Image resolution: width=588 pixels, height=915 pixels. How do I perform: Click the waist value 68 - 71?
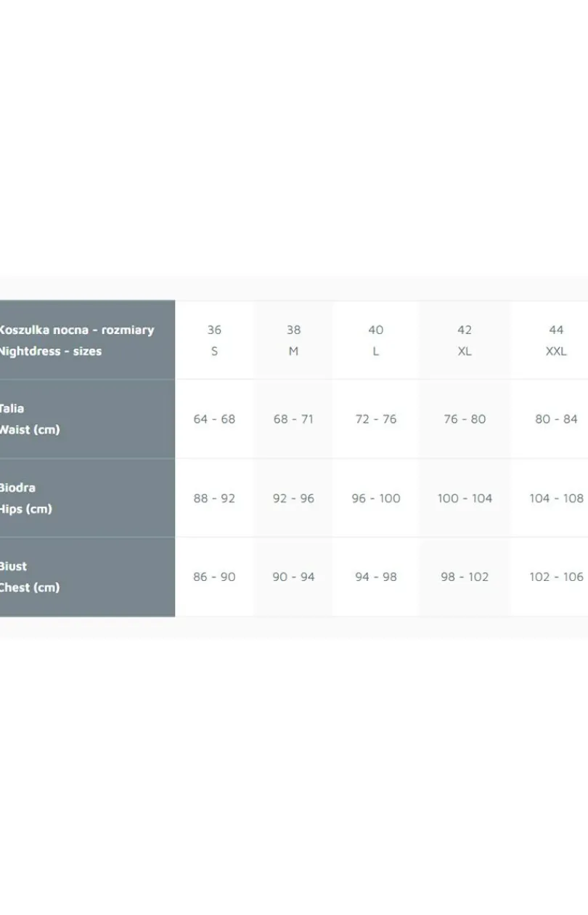[293, 419]
